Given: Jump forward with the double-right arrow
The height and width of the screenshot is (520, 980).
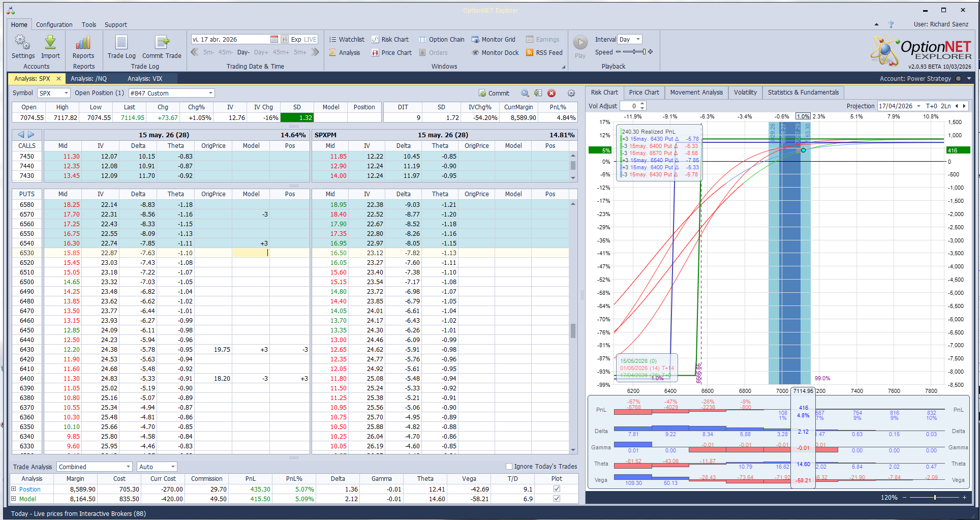Looking at the screenshot, I should [315, 52].
